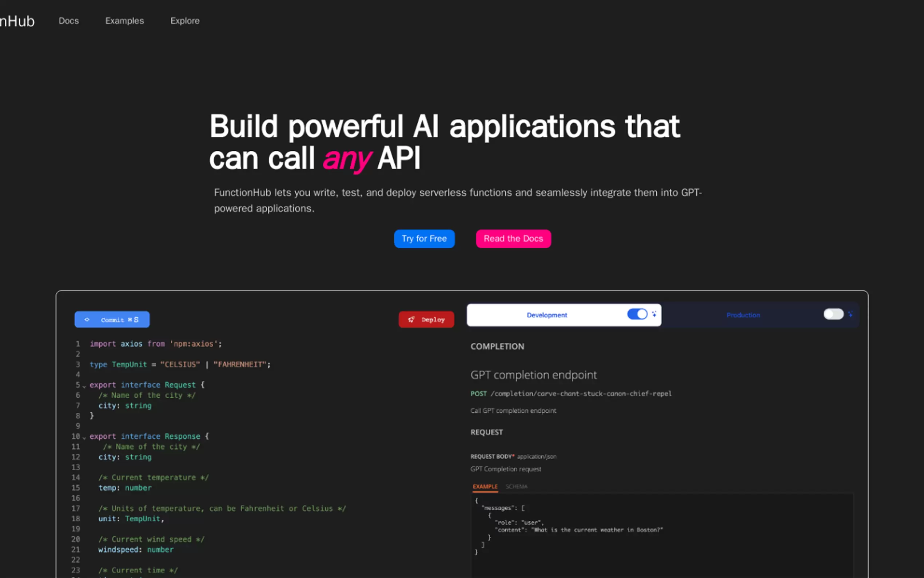Switch to the SCHEMA tab
The height and width of the screenshot is (578, 924).
coord(517,487)
